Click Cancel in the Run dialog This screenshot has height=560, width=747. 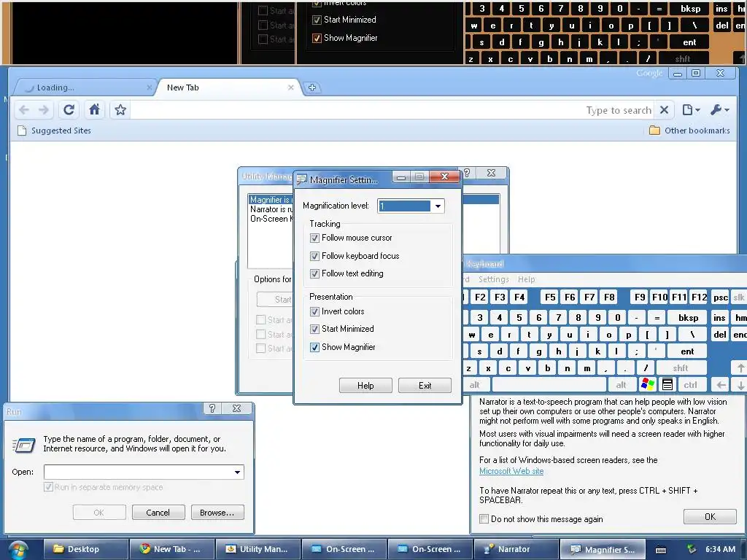(x=158, y=513)
